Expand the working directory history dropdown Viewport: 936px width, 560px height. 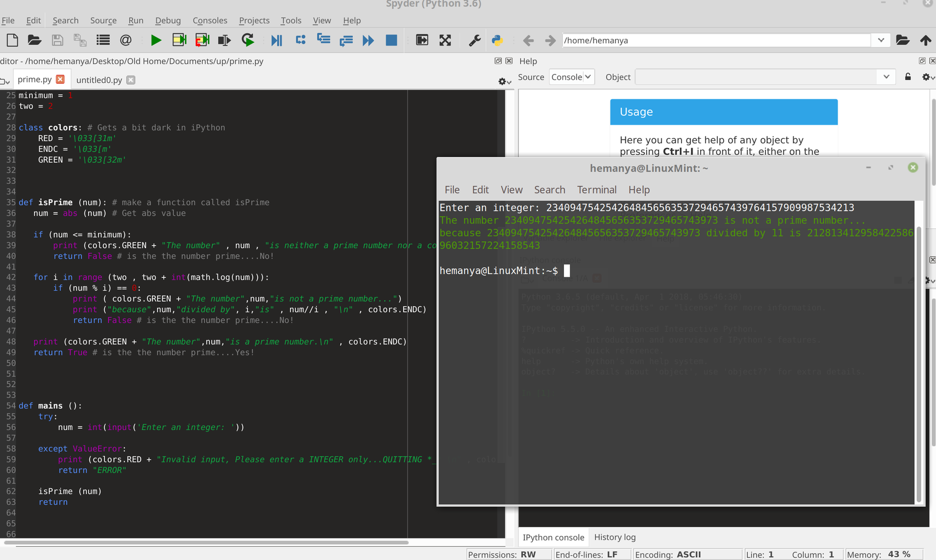pos(880,40)
